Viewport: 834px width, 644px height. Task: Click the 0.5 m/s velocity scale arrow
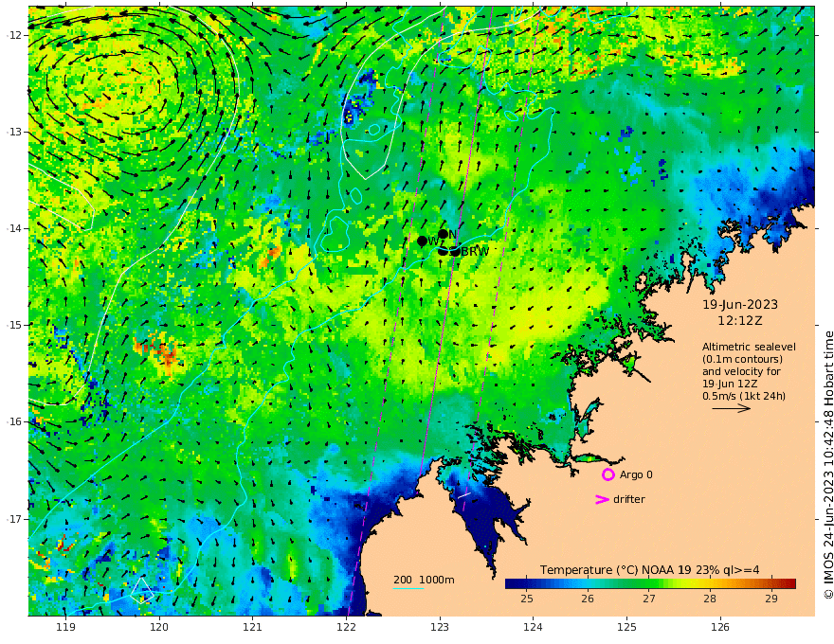tap(732, 408)
